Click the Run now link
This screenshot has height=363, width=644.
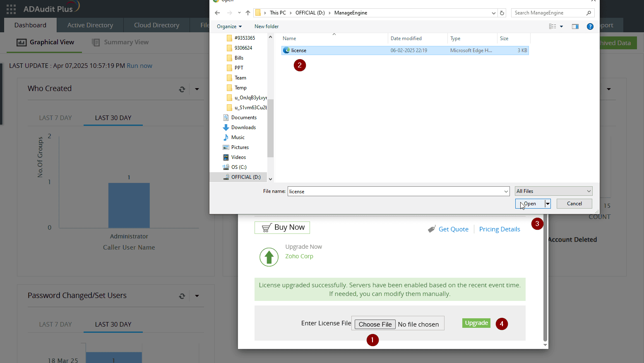click(139, 66)
